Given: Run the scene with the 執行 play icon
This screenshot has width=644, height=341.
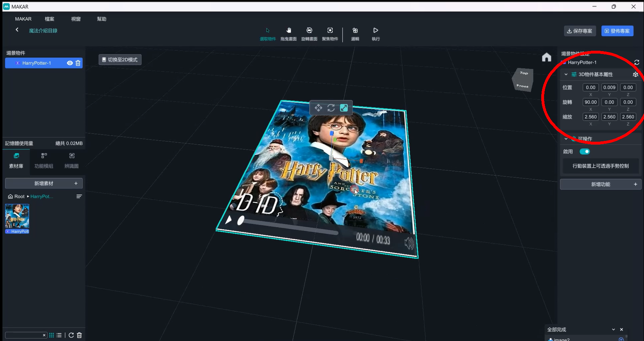Looking at the screenshot, I should (x=376, y=33).
